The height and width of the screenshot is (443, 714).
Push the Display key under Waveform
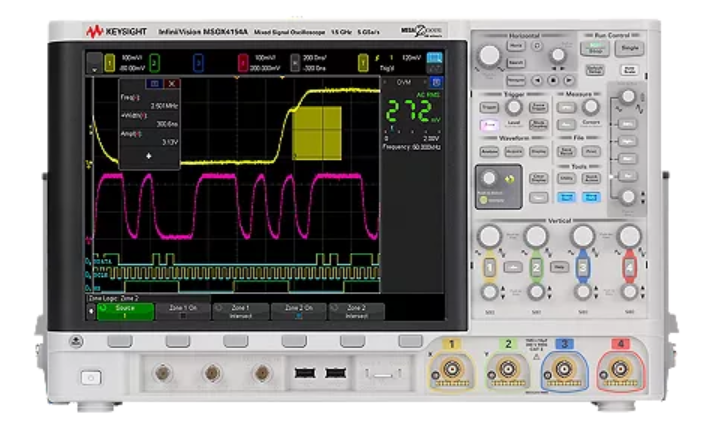pos(538,152)
